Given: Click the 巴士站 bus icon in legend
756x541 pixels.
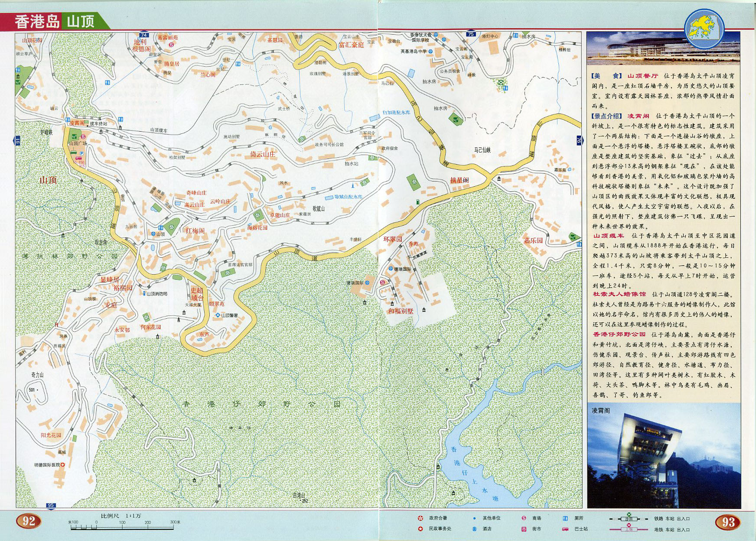Looking at the screenshot, I should click(565, 529).
